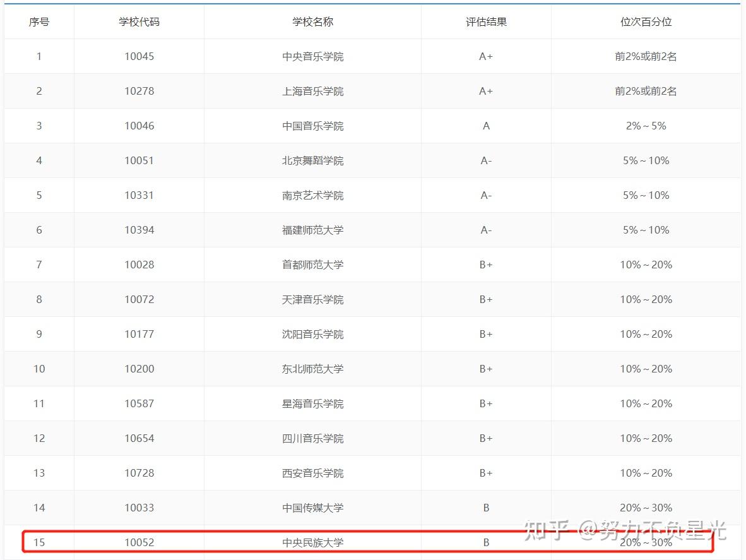This screenshot has width=746, height=560.
Task: Select 西安音乐学院 row name
Action: (x=312, y=474)
